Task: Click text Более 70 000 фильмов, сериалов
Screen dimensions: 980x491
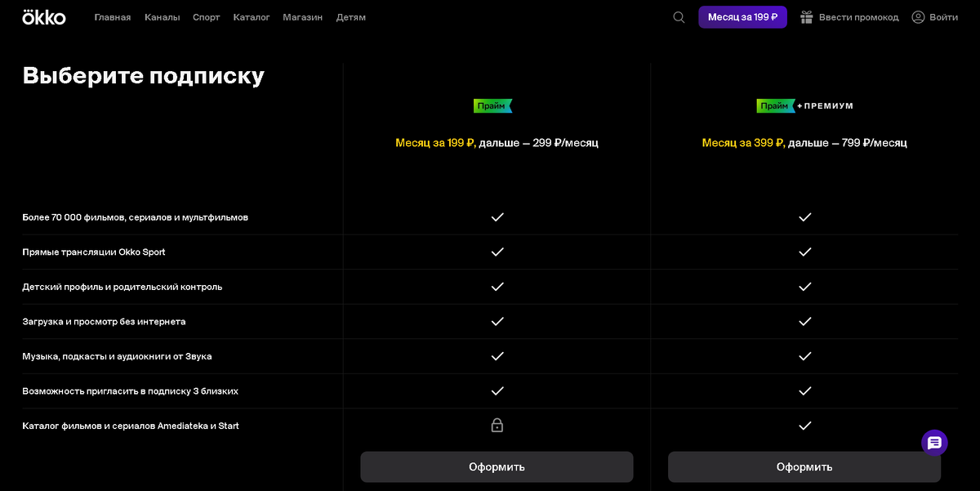Action: click(x=136, y=217)
